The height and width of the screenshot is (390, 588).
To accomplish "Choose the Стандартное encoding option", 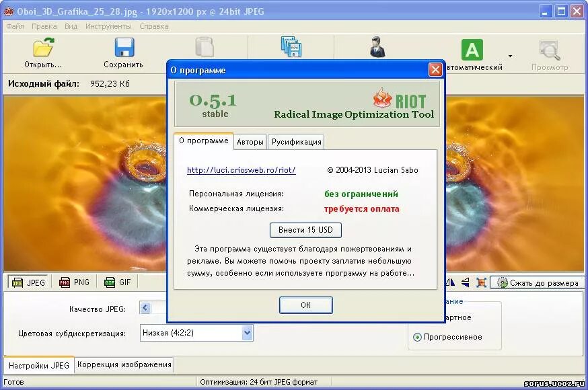I will tap(457, 317).
